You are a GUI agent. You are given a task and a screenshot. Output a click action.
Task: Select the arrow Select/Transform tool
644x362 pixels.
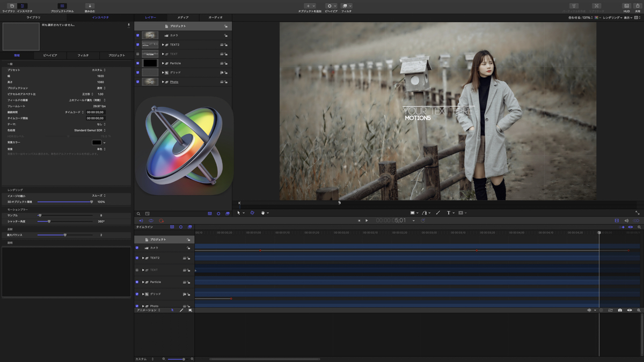click(240, 213)
